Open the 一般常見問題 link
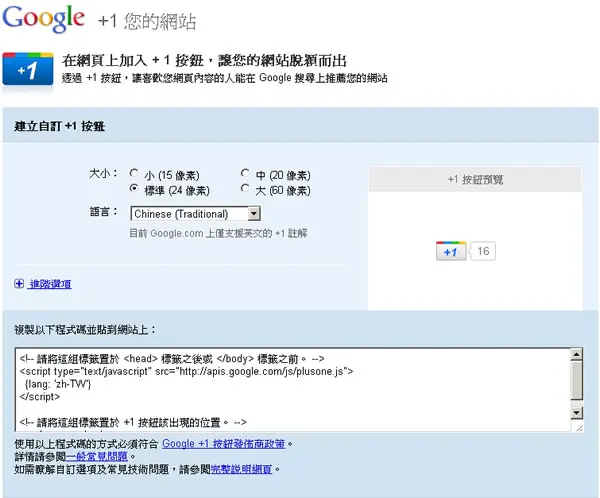The height and width of the screenshot is (498, 600). tap(97, 456)
